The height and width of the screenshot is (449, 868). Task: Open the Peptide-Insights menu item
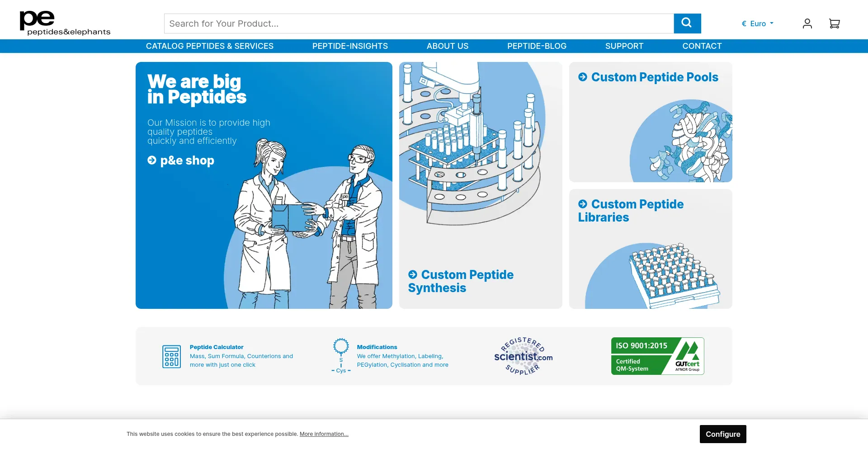pyautogui.click(x=350, y=46)
